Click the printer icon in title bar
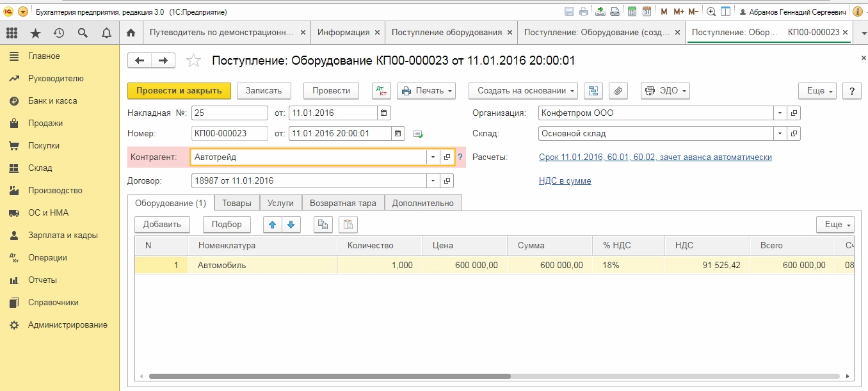This screenshot has height=391, width=868. pos(584,12)
